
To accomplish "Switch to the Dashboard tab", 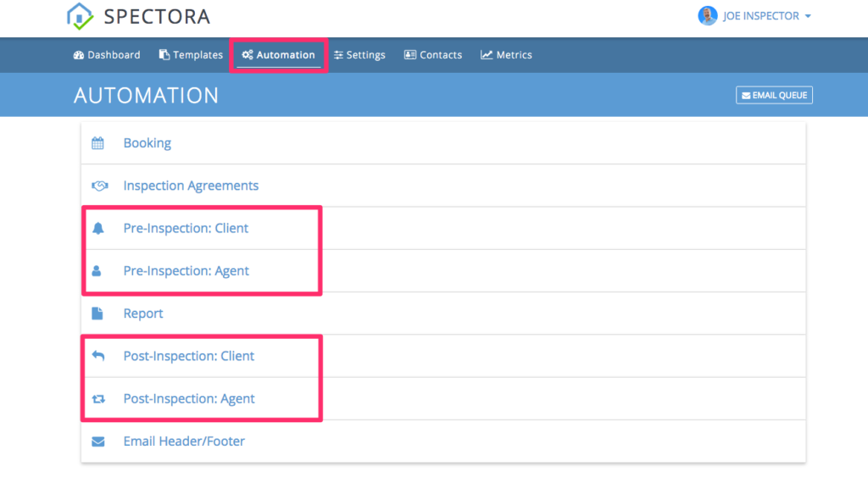I will [x=106, y=54].
